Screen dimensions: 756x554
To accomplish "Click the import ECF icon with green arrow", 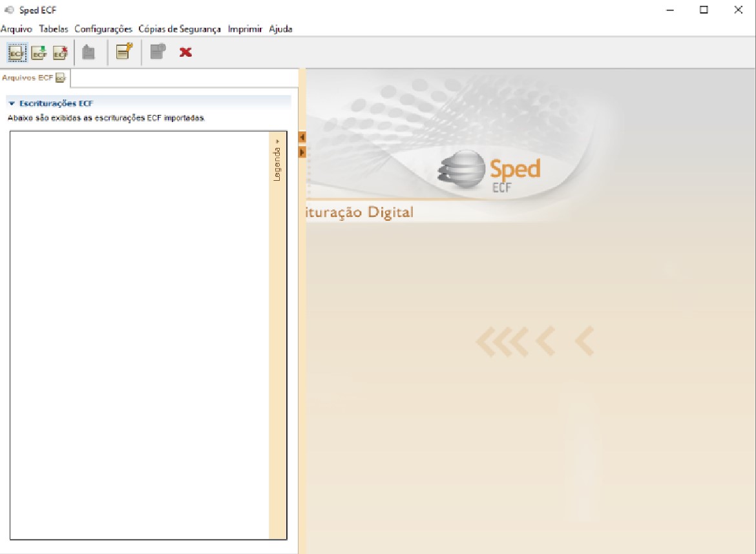I will 39,52.
